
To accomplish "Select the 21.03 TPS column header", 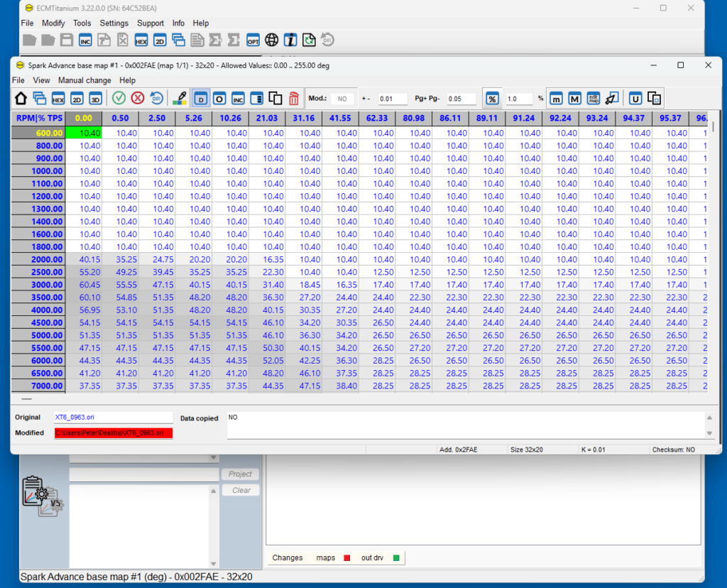I will 267,119.
